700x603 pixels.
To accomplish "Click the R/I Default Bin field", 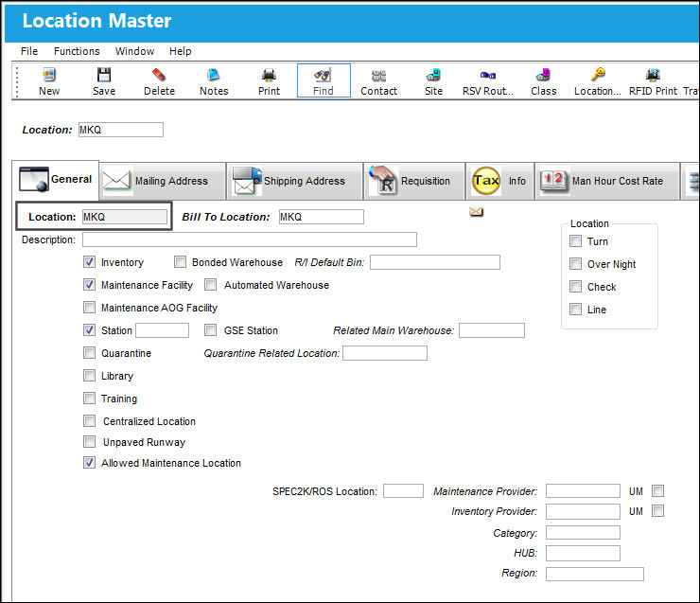I will tap(435, 262).
